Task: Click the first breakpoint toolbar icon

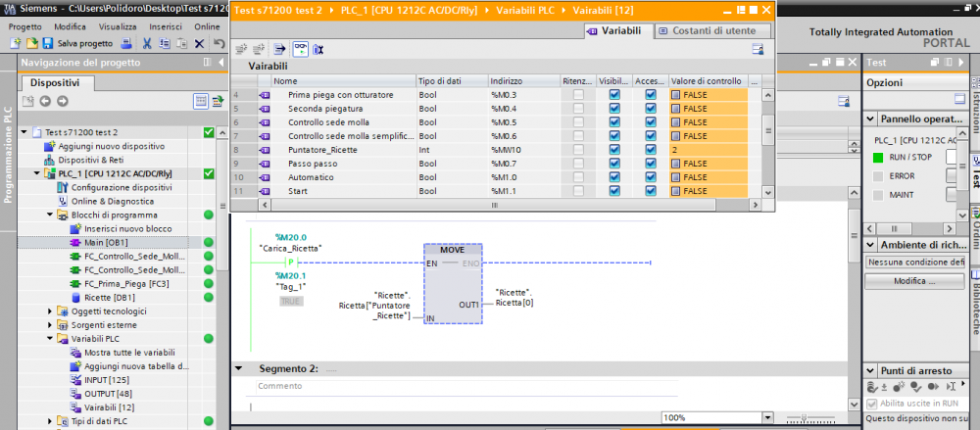Action: tap(873, 386)
